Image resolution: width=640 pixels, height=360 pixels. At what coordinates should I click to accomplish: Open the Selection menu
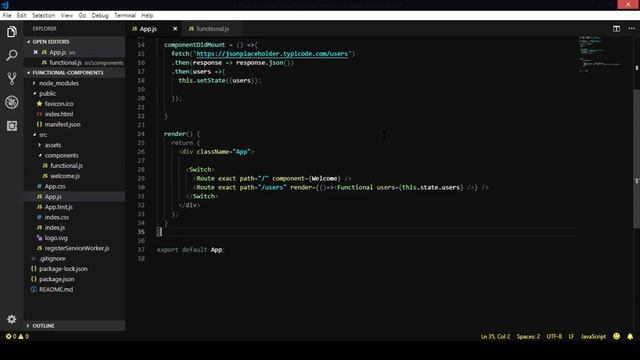[43, 16]
